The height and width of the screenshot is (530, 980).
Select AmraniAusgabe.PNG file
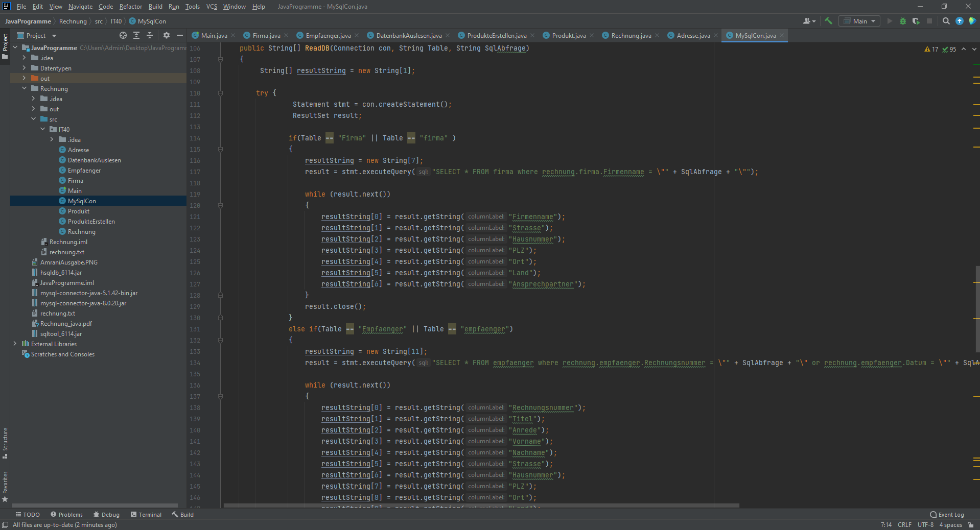tap(68, 262)
